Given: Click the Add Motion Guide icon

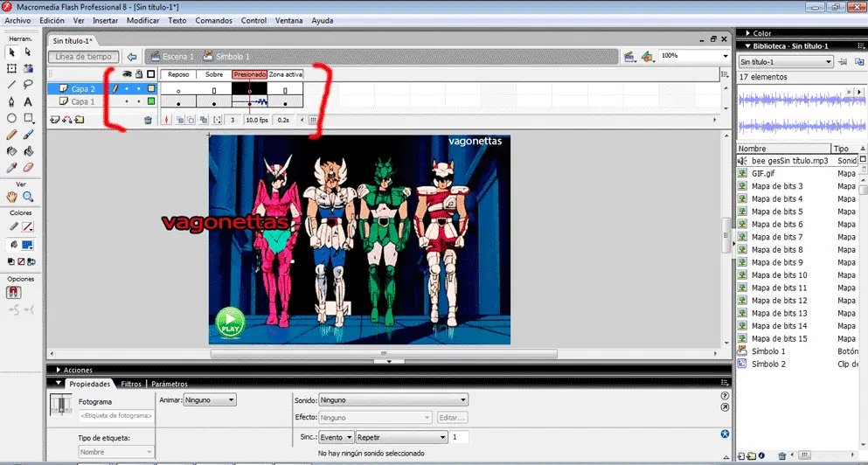Looking at the screenshot, I should (67, 120).
